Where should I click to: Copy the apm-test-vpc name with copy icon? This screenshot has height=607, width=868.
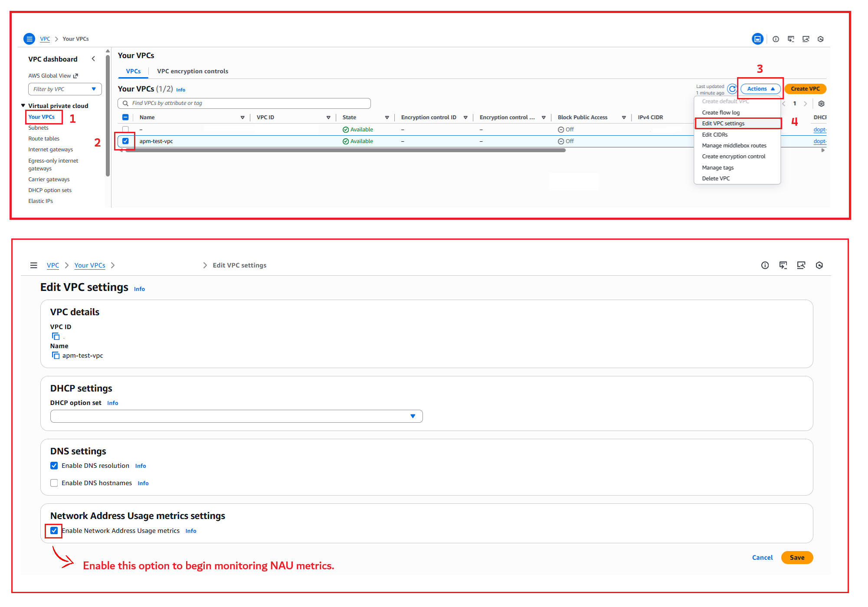pos(56,356)
